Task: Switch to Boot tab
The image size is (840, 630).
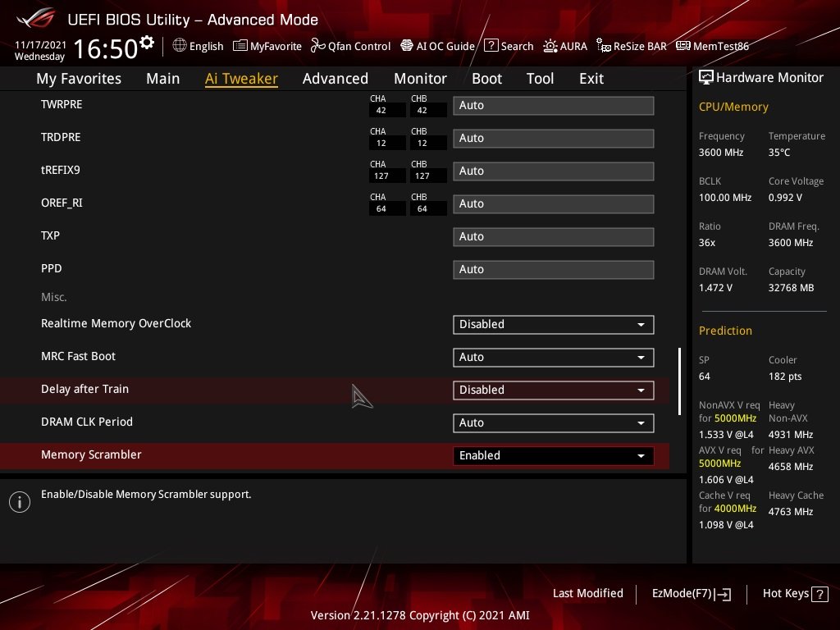Action: 487,79
